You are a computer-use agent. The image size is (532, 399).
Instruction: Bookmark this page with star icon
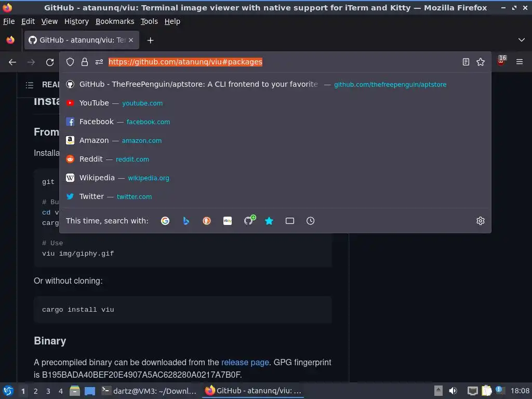pos(481,62)
